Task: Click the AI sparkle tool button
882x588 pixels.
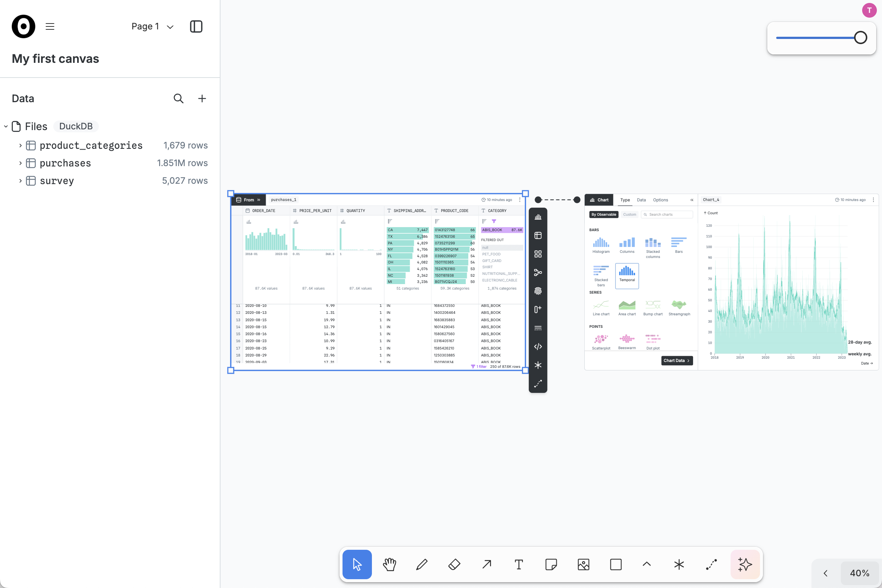Action: point(745,564)
